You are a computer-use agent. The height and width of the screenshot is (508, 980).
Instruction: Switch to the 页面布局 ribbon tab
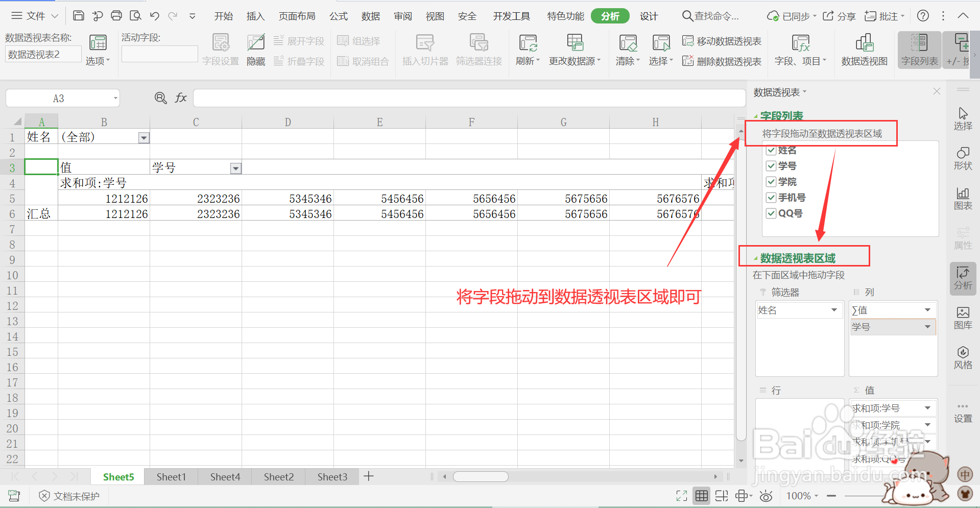[x=297, y=16]
